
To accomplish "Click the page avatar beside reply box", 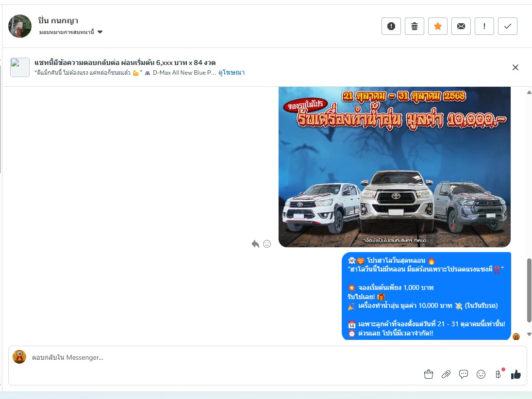I will pos(19,357).
